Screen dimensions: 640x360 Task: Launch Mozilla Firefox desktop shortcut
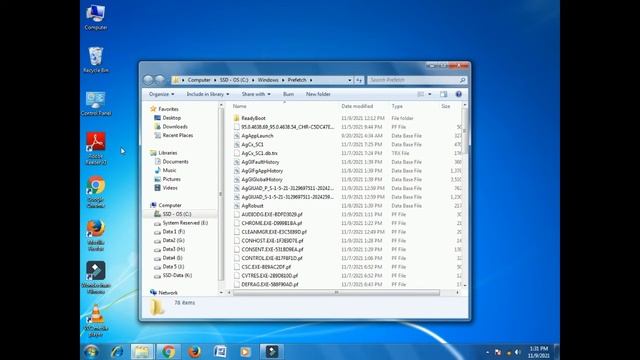[x=96, y=235]
